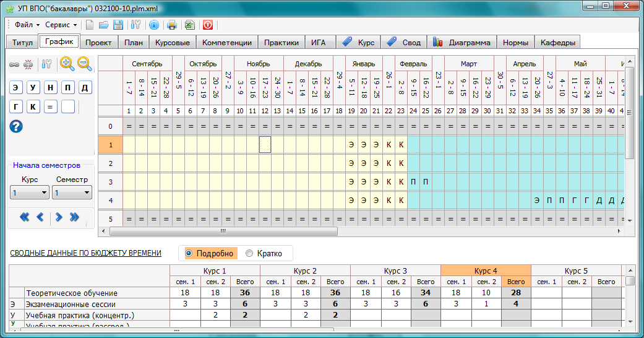Select the blank symbol button
This screenshot has height=338, width=644.
point(68,106)
